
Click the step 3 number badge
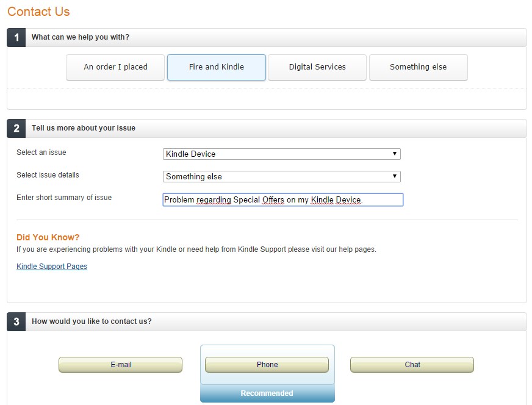16,321
